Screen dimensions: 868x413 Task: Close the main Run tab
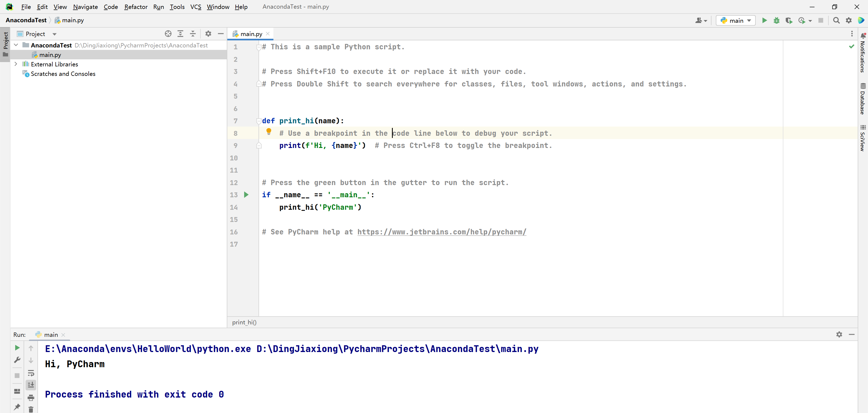[63, 335]
